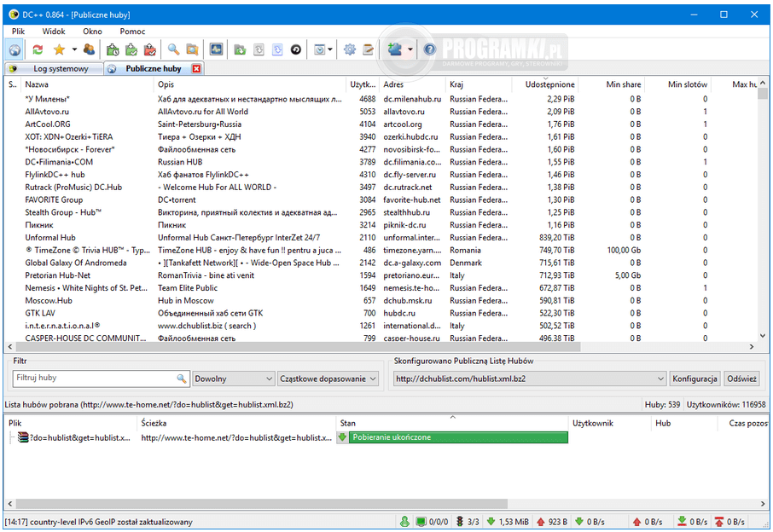
Task: Click the Konfiguracja button
Action: pos(695,379)
